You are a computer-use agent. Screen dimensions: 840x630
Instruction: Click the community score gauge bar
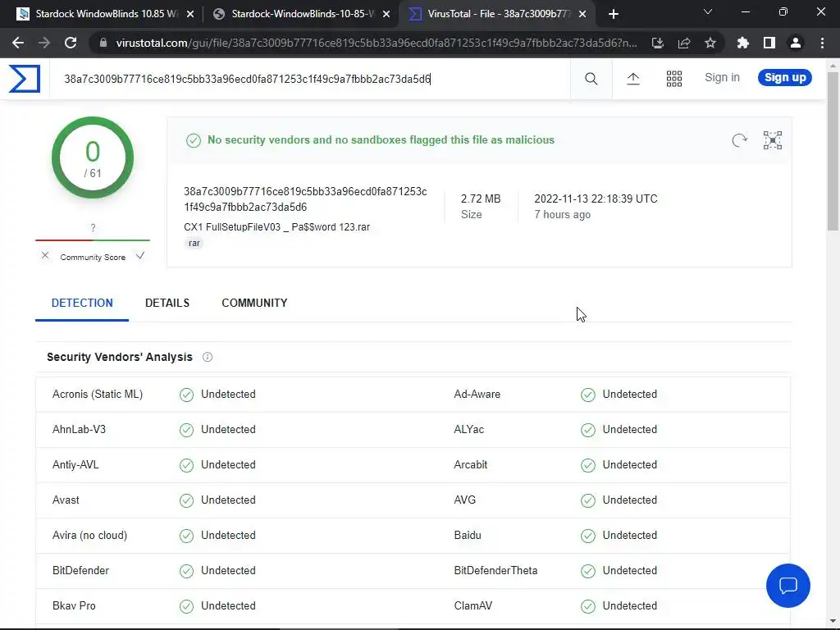point(93,240)
